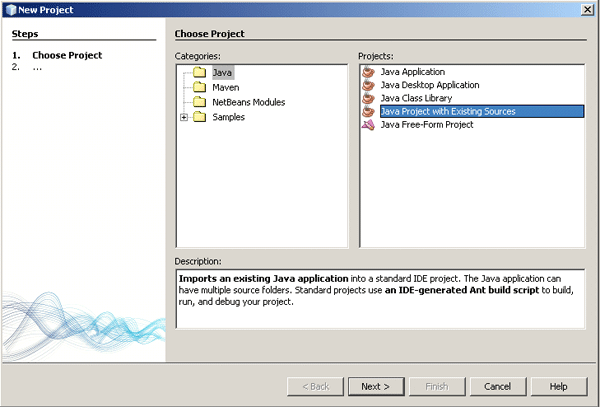Viewport: 600px width, 407px height.
Task: Choose Java Desktop Application project type
Action: point(430,85)
